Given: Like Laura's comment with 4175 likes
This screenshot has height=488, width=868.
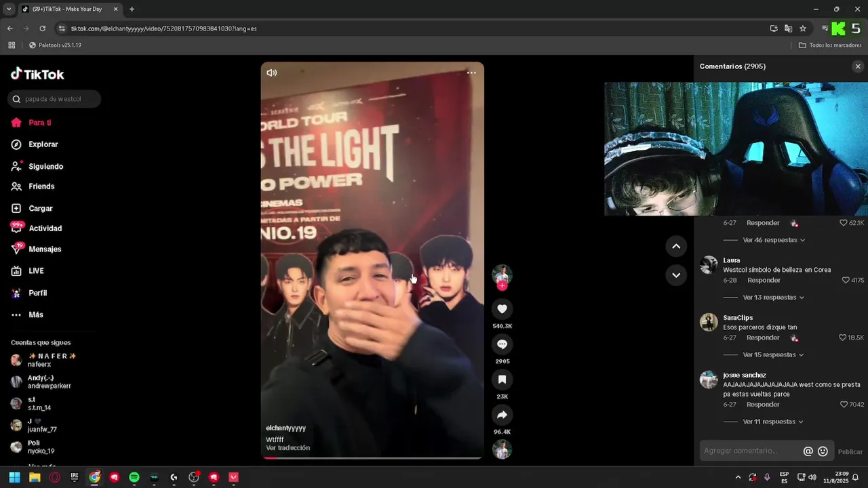Looking at the screenshot, I should tap(845, 280).
